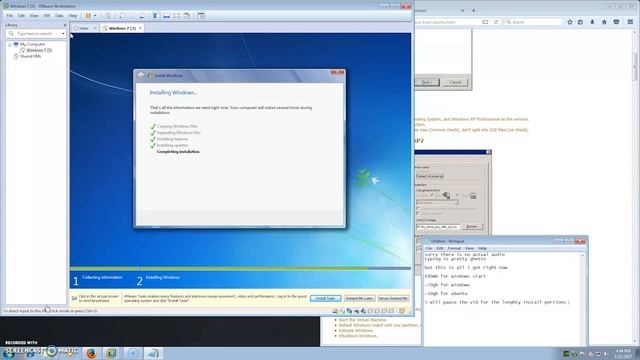Click the first VMware device status icon

335,311
